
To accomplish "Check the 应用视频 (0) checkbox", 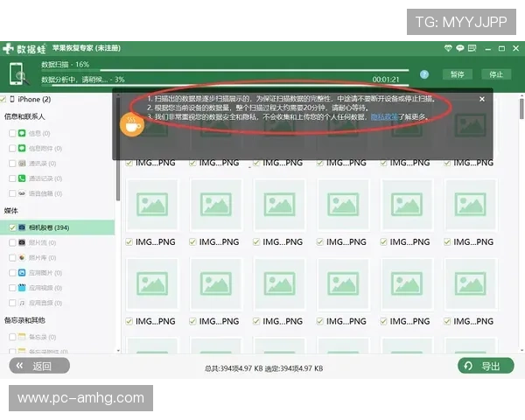I will (x=12, y=289).
